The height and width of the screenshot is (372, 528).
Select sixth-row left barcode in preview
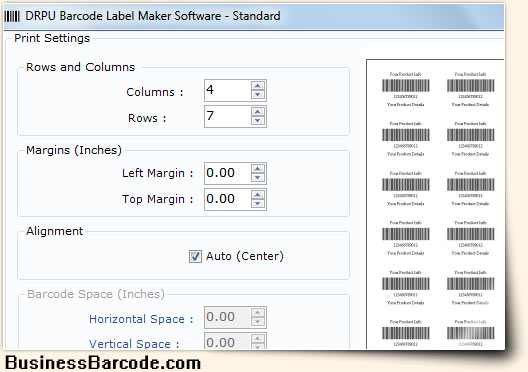tap(405, 333)
